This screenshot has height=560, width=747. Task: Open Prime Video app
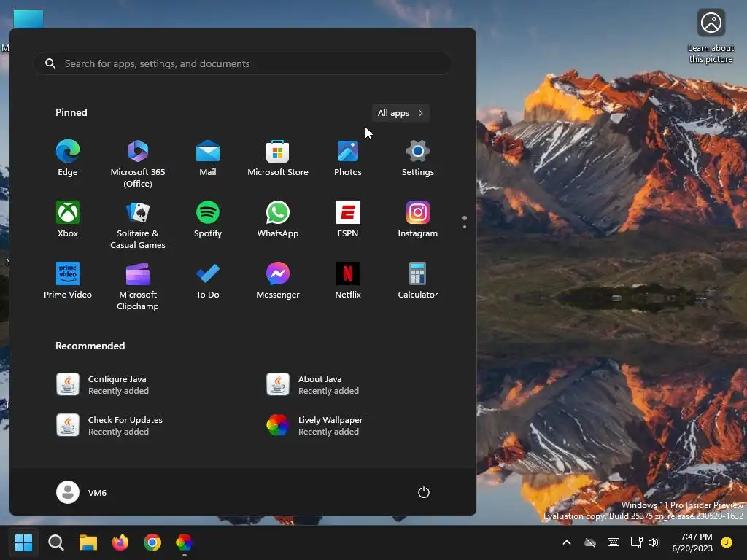[x=68, y=281]
